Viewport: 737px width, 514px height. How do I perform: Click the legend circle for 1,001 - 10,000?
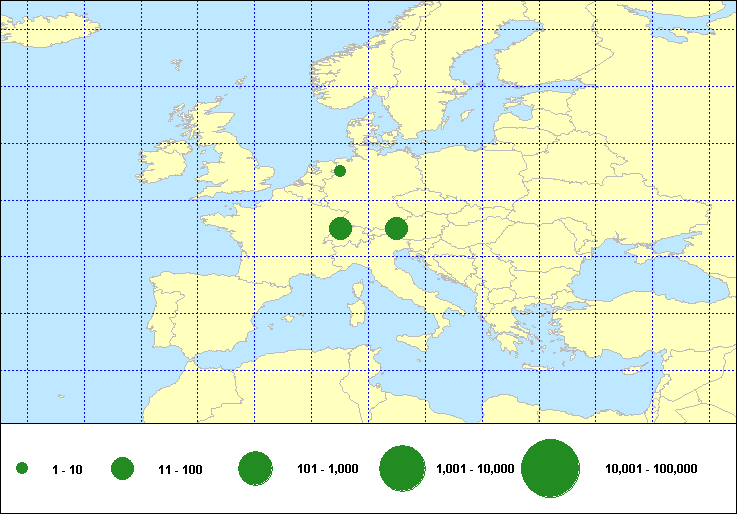tap(403, 469)
